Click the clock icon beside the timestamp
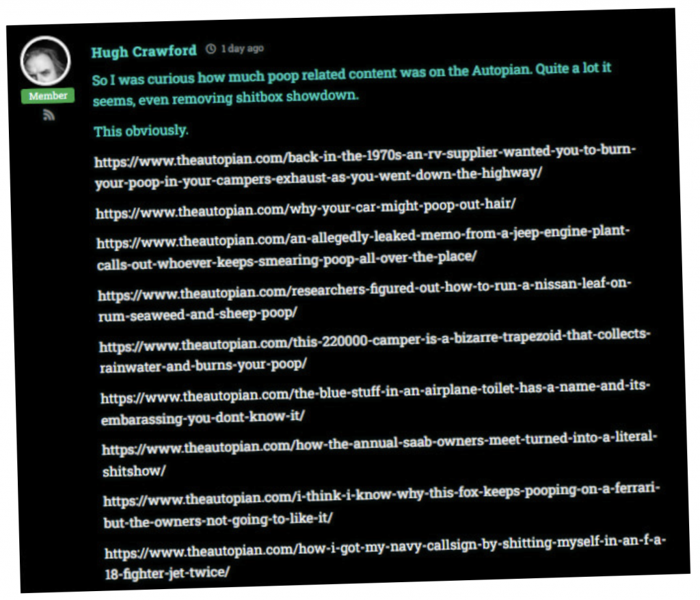Viewport: 700px width, 600px height. pos(211,49)
